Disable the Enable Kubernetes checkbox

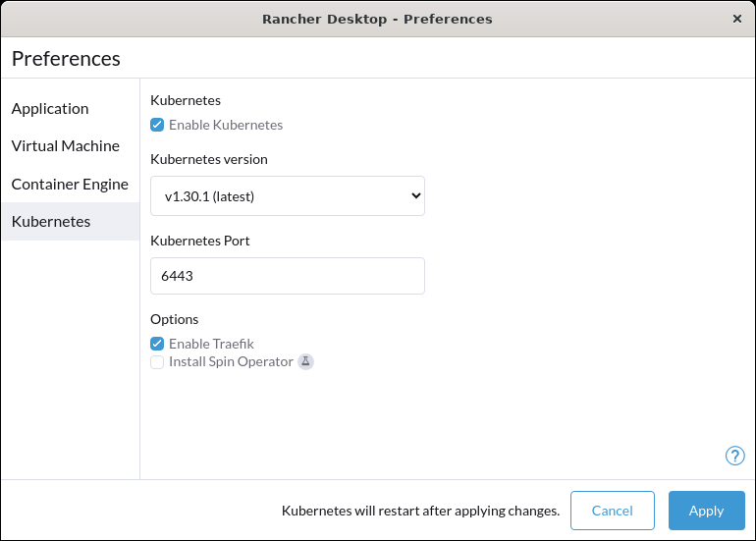pyautogui.click(x=157, y=125)
